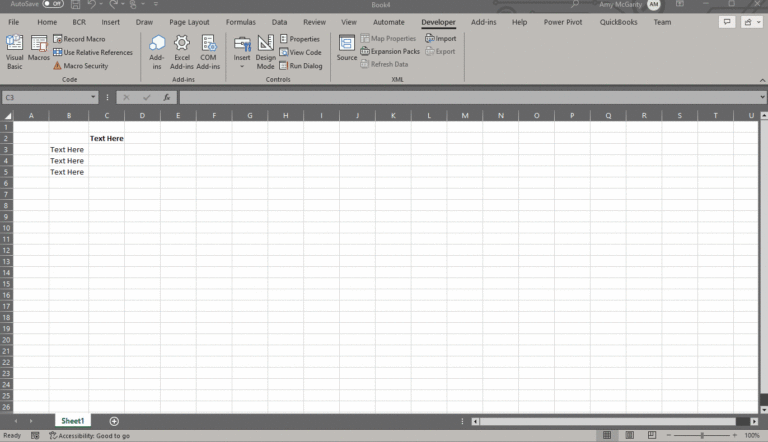The width and height of the screenshot is (768, 442).
Task: Toggle the AutoSave switch
Action: click(52, 4)
